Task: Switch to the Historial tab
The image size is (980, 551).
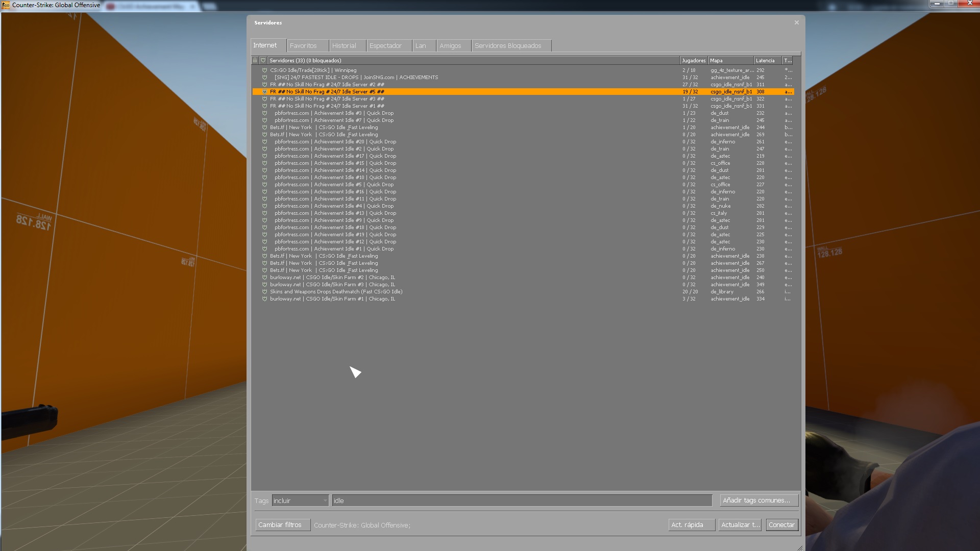Action: tap(344, 46)
